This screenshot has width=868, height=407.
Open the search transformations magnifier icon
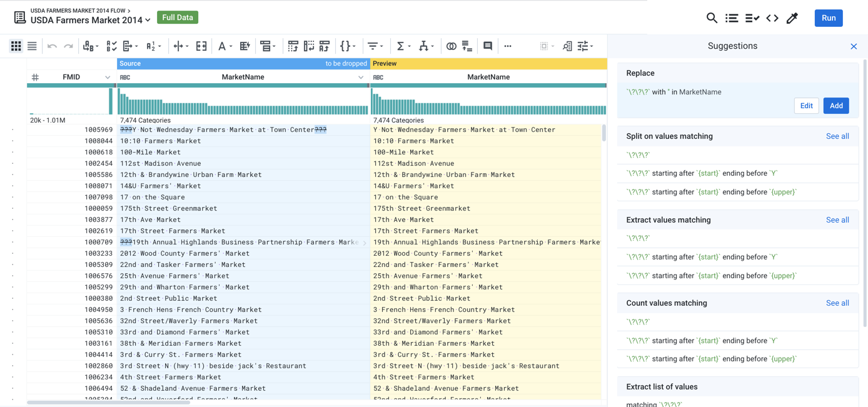point(712,18)
